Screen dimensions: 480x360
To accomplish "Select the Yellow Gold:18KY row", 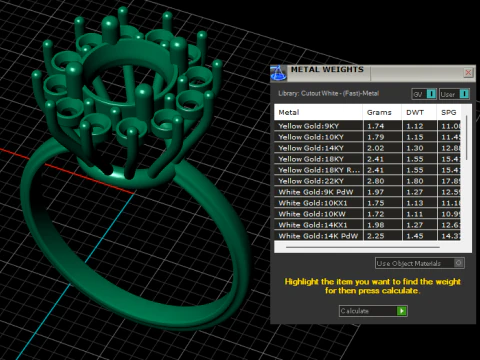I will click(x=367, y=159).
